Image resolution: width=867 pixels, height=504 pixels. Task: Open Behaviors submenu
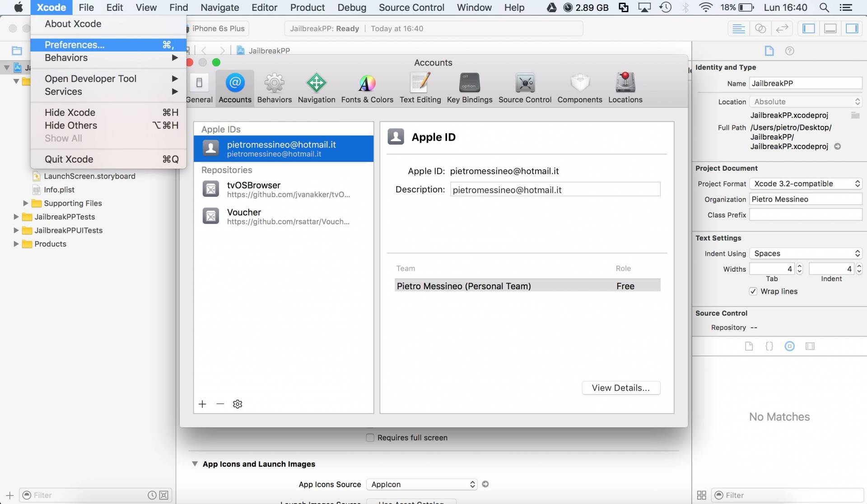tap(108, 58)
